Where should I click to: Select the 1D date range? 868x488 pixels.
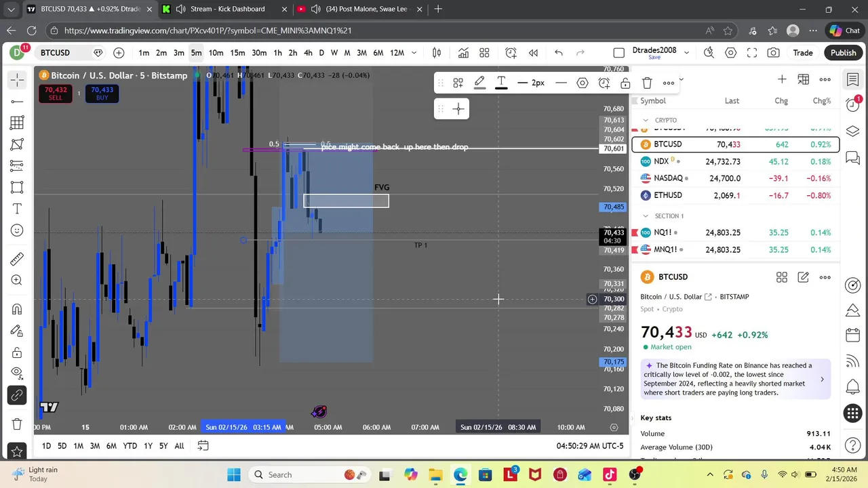coord(46,445)
